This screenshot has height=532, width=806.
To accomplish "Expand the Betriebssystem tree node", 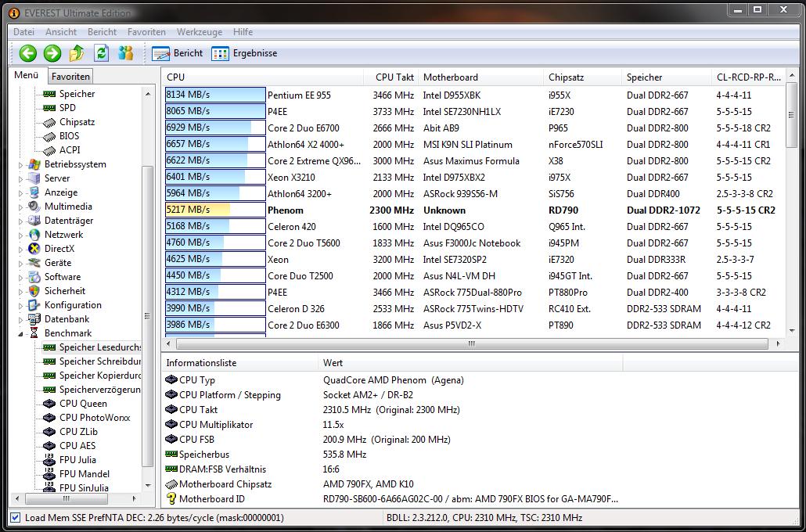I will point(21,165).
